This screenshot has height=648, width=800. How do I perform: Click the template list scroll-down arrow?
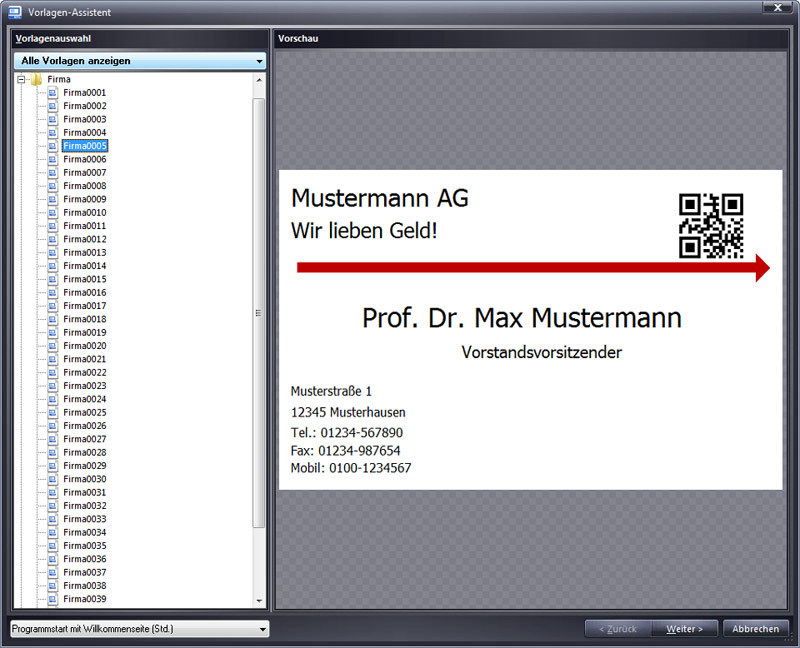[x=259, y=601]
